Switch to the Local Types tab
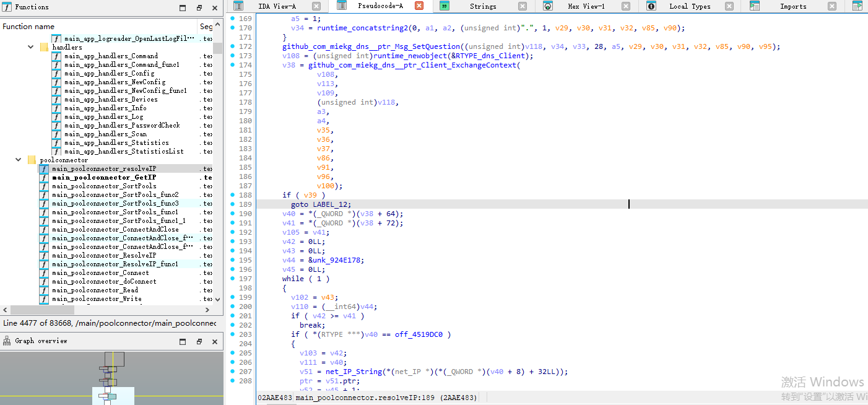 690,6
